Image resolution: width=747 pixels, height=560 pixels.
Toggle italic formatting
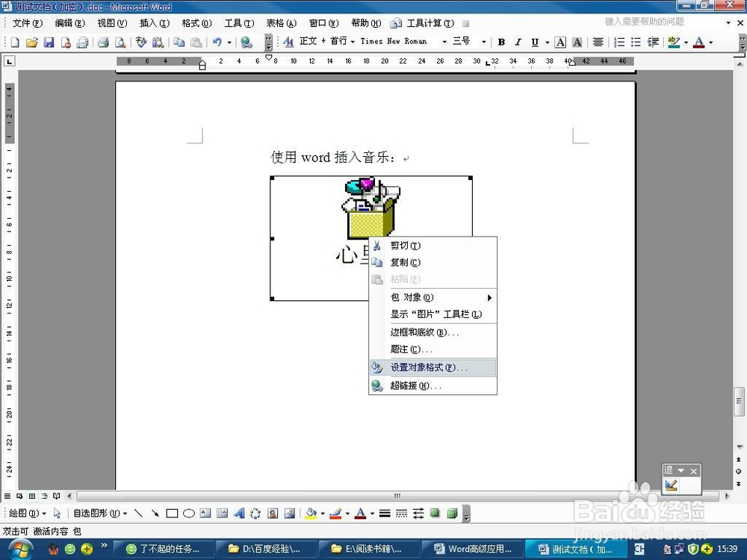[518, 43]
